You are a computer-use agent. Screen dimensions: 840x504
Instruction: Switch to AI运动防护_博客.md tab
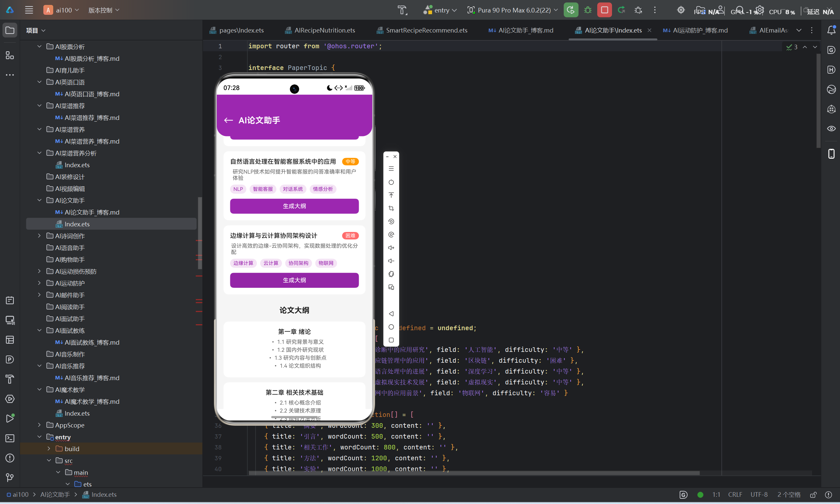pos(695,30)
